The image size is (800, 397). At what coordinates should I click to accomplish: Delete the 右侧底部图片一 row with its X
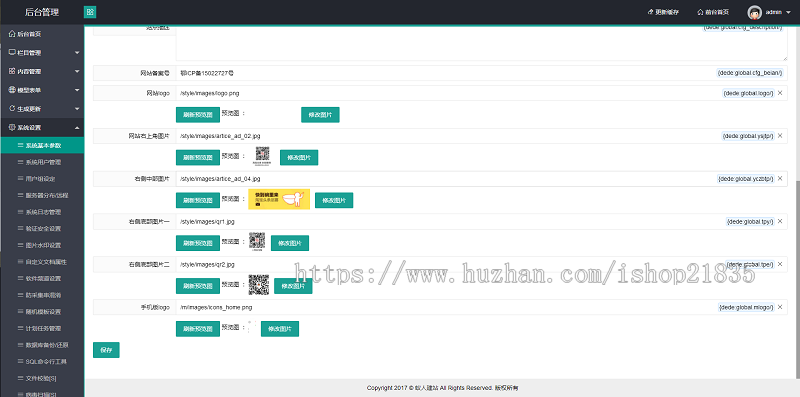click(x=780, y=221)
